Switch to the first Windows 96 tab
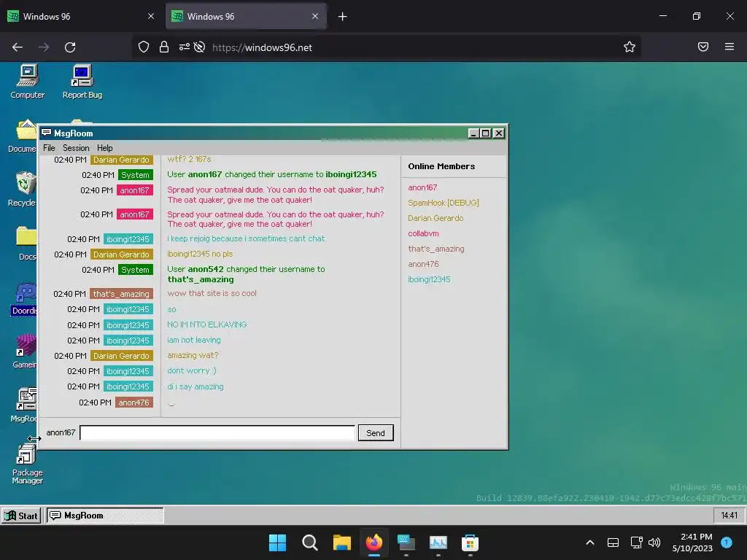Image resolution: width=747 pixels, height=560 pixels. point(81,17)
